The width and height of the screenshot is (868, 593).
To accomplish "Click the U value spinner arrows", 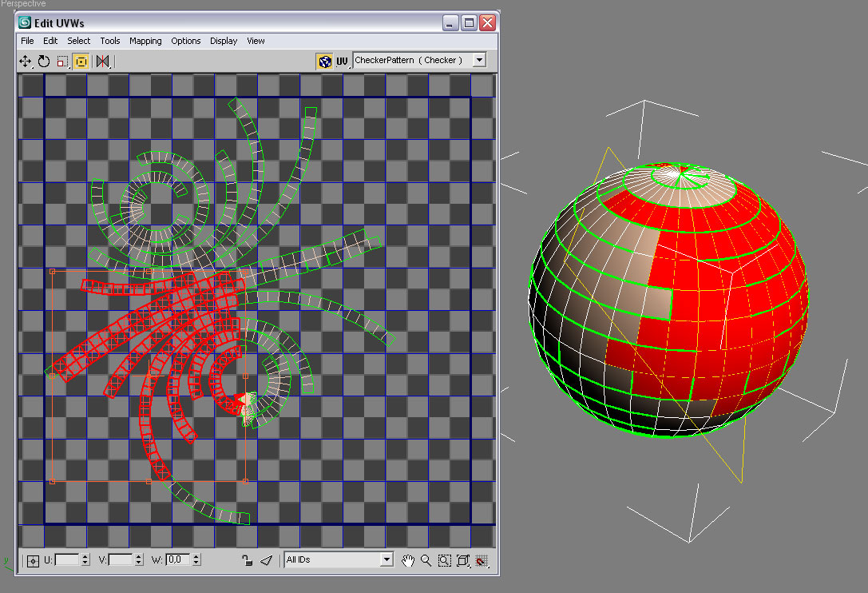I will [85, 560].
